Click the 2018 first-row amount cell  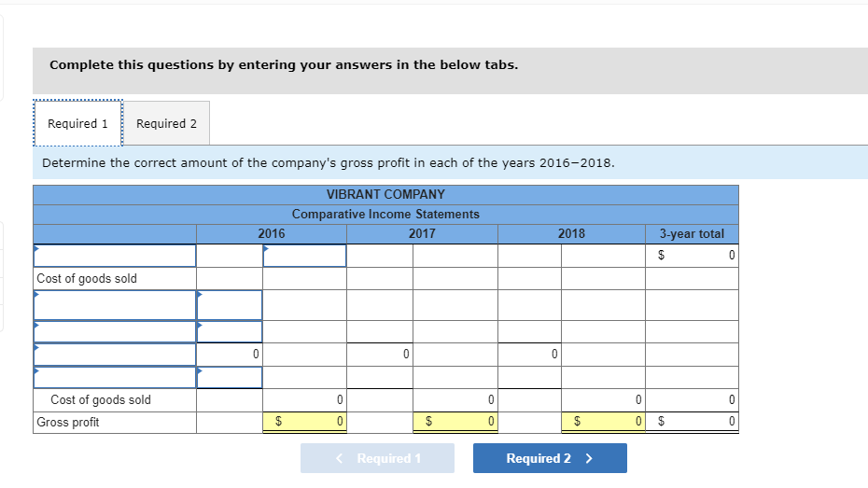tap(603, 256)
